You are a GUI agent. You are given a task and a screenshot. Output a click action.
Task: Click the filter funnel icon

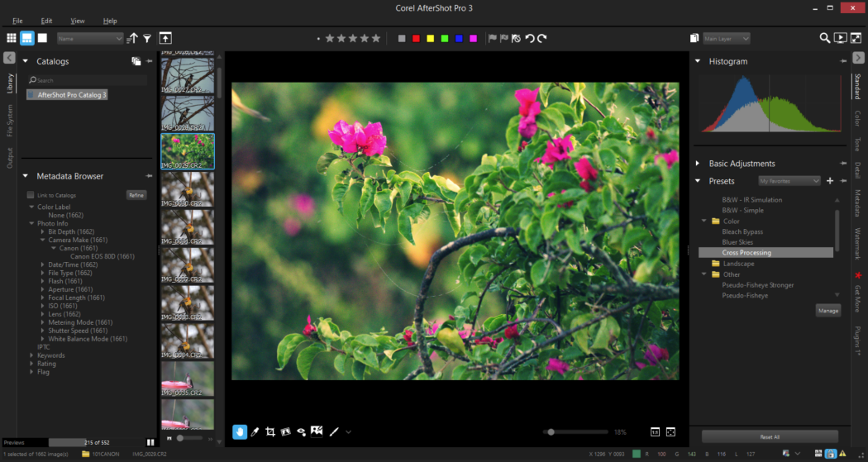point(147,38)
